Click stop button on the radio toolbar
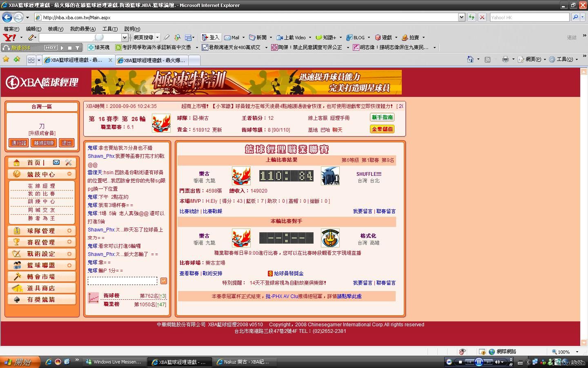Viewport: 588px width, 368px height. tap(70, 48)
